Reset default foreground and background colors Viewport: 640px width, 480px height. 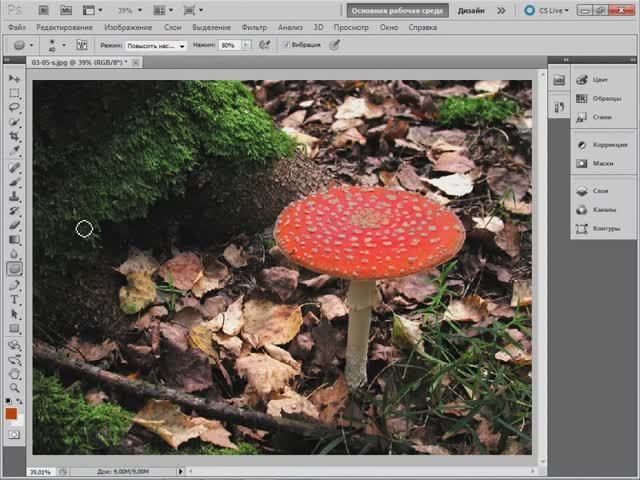(x=8, y=401)
